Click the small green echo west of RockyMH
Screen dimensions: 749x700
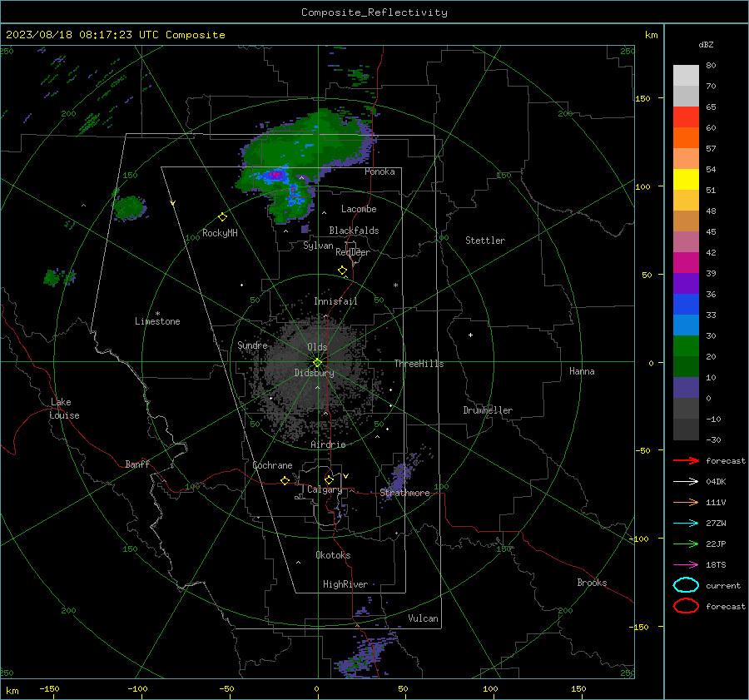pyautogui.click(x=130, y=208)
